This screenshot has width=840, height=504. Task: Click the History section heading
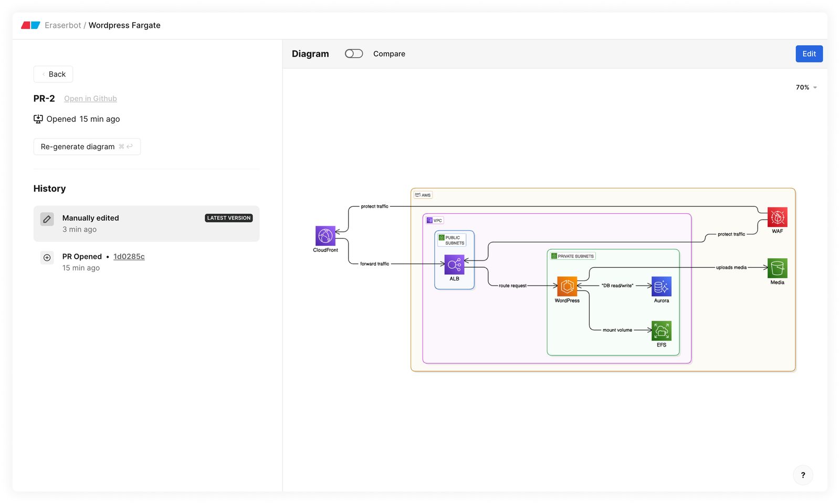click(49, 188)
